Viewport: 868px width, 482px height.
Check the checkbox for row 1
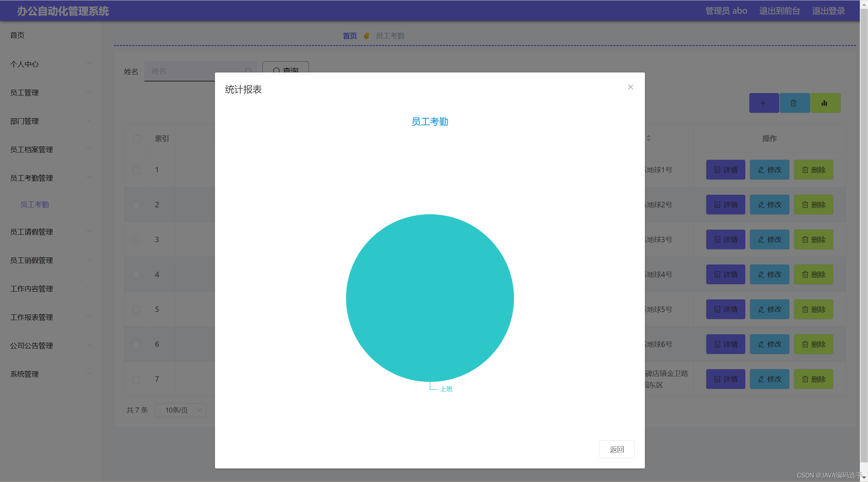[x=136, y=170]
